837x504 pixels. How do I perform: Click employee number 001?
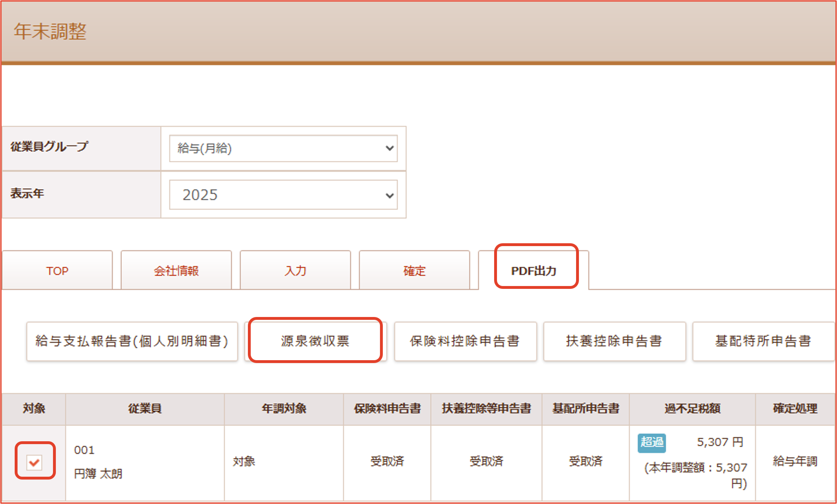tap(84, 450)
